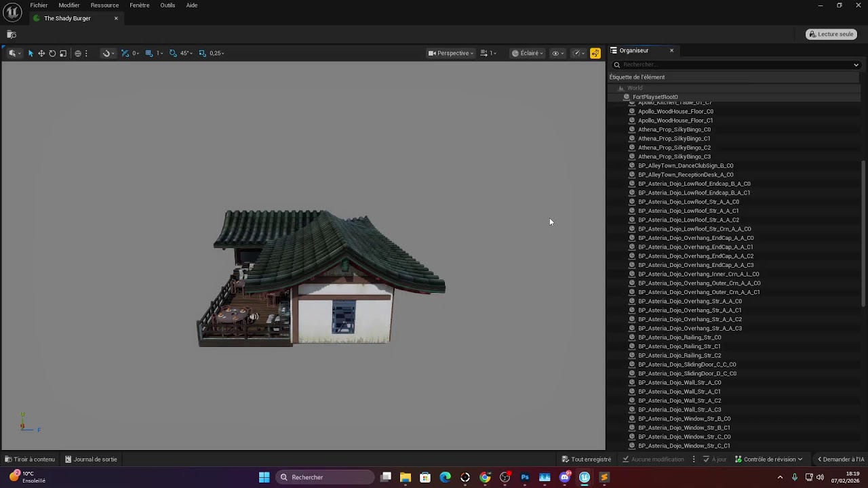The height and width of the screenshot is (488, 868).
Task: Activate the rotate tool
Action: pos(52,53)
